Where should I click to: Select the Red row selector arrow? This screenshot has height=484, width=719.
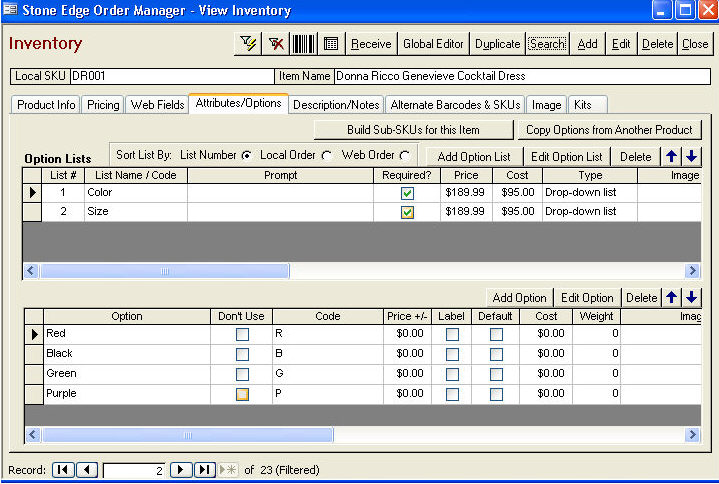(34, 334)
